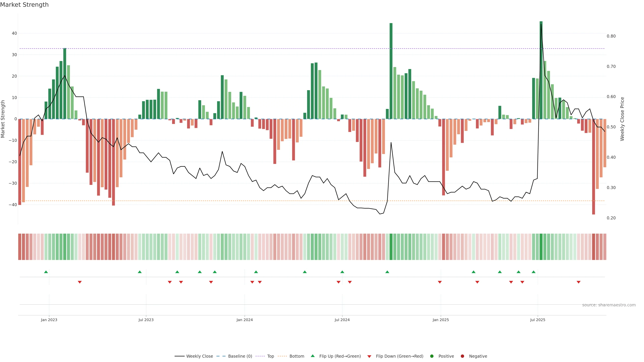This screenshot has width=644, height=362.
Task: Click the source: sharemaestro.com text
Action: pos(609,305)
